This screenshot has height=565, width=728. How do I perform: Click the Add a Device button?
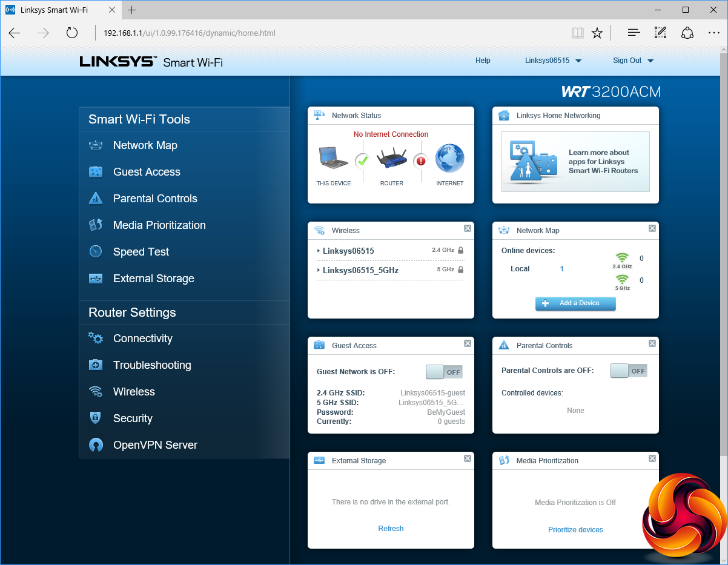575,303
